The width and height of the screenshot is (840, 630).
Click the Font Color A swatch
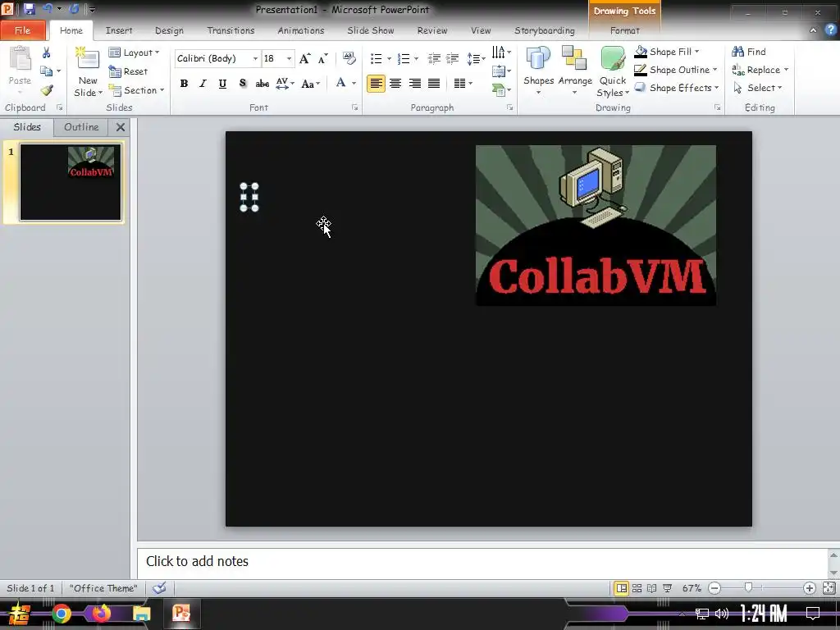340,83
